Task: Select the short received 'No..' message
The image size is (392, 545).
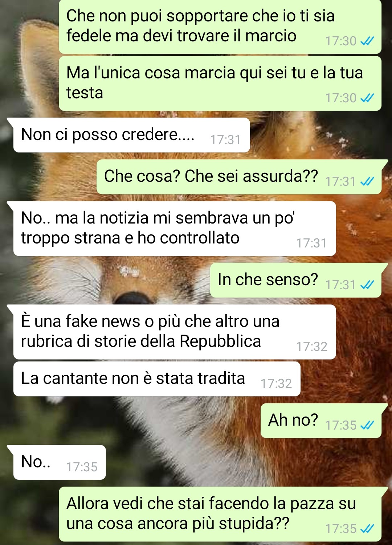Action: pos(60,462)
